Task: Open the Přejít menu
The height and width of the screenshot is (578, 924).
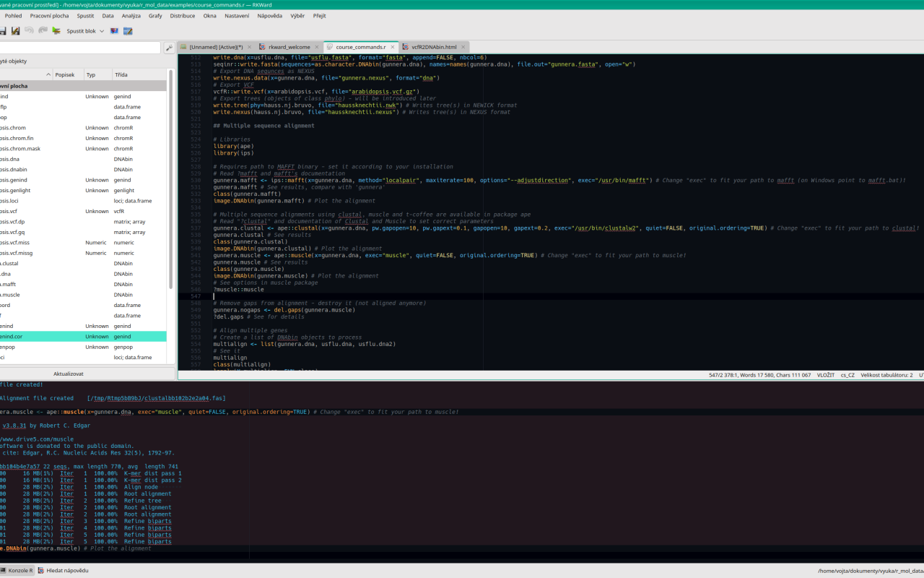Action: (x=320, y=15)
